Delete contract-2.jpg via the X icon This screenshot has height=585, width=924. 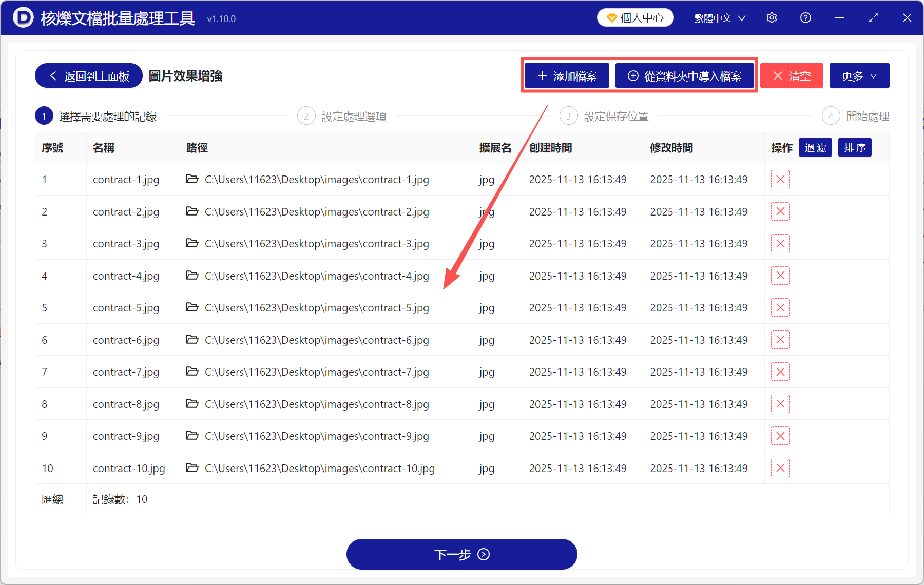[780, 211]
